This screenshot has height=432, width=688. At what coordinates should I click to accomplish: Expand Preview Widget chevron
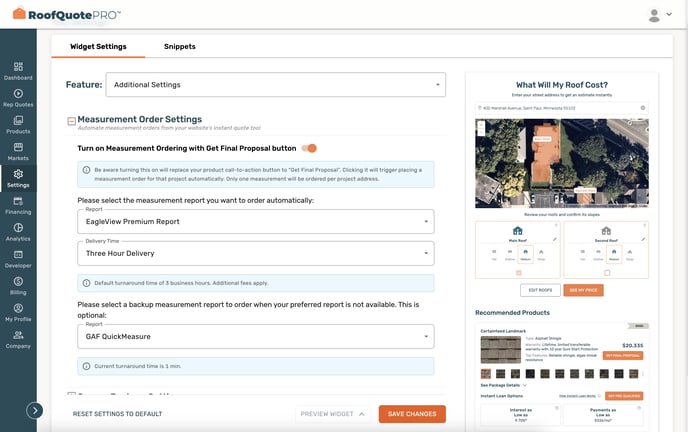[x=362, y=414]
